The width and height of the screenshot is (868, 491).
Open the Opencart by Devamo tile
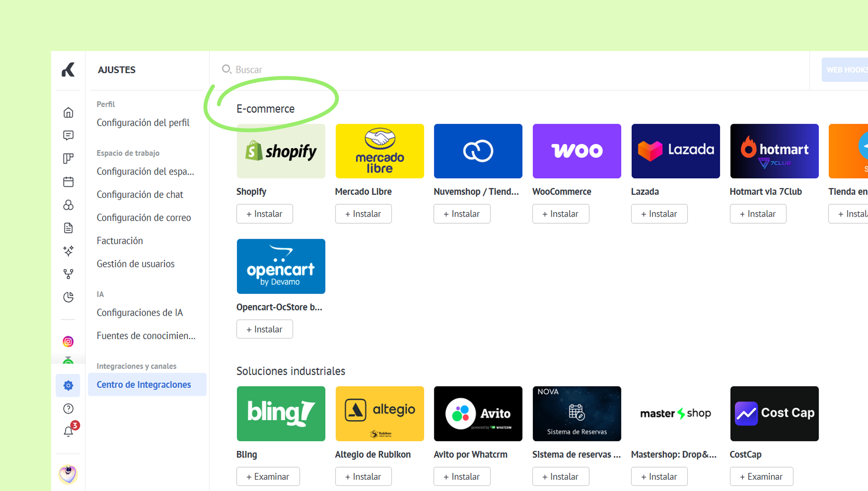pos(281,267)
